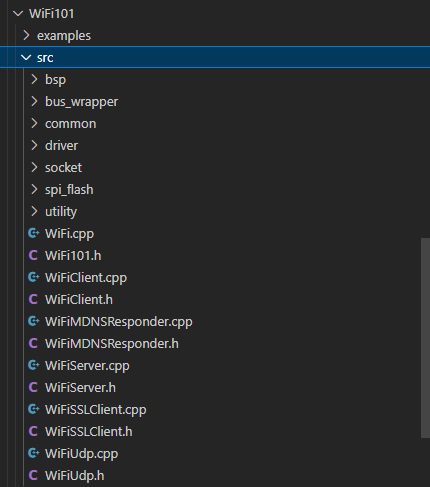
Task: Expand the bus_wrapper folder chevron
Action: pos(34,101)
